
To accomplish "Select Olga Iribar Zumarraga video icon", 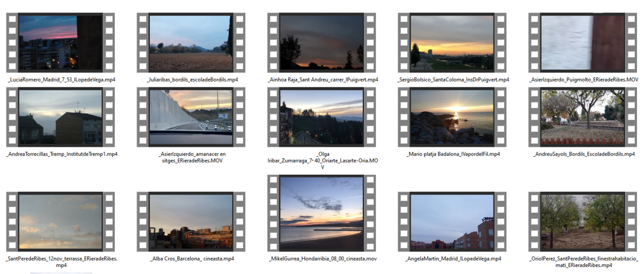I will [321, 117].
